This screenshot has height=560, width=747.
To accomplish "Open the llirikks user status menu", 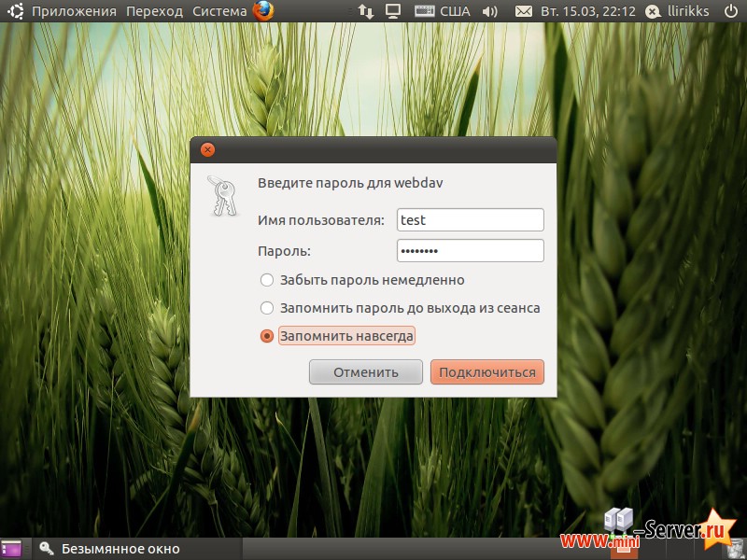I will click(x=677, y=11).
